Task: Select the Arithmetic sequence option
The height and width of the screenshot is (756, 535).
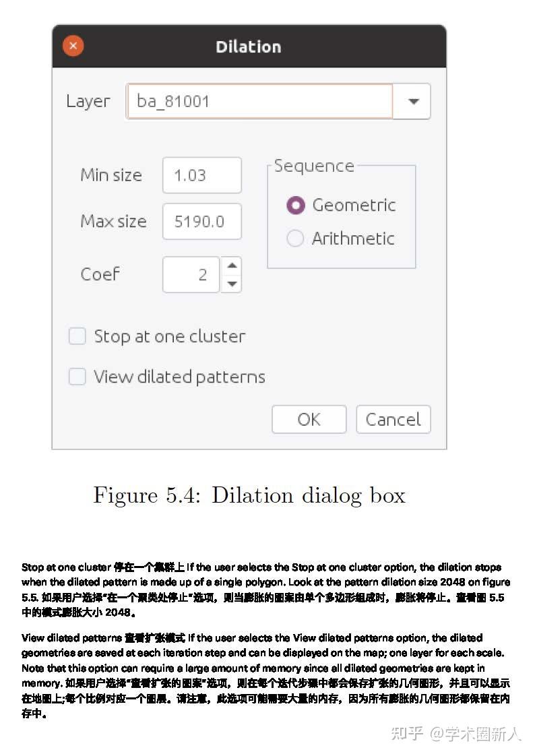Action: pyautogui.click(x=295, y=238)
